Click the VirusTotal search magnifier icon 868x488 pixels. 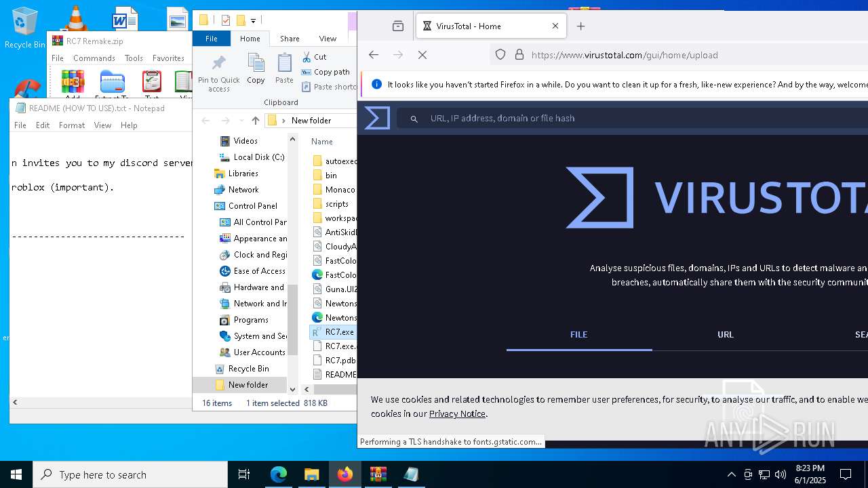pos(414,119)
